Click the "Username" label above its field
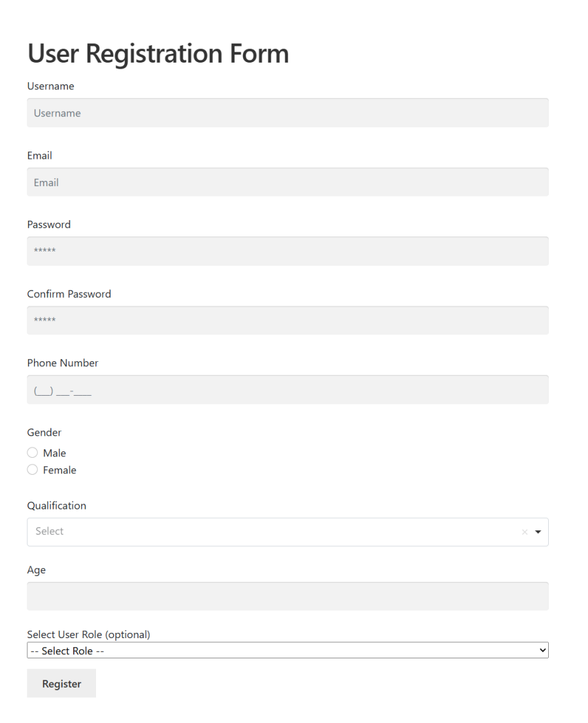The image size is (588, 723). 50,86
